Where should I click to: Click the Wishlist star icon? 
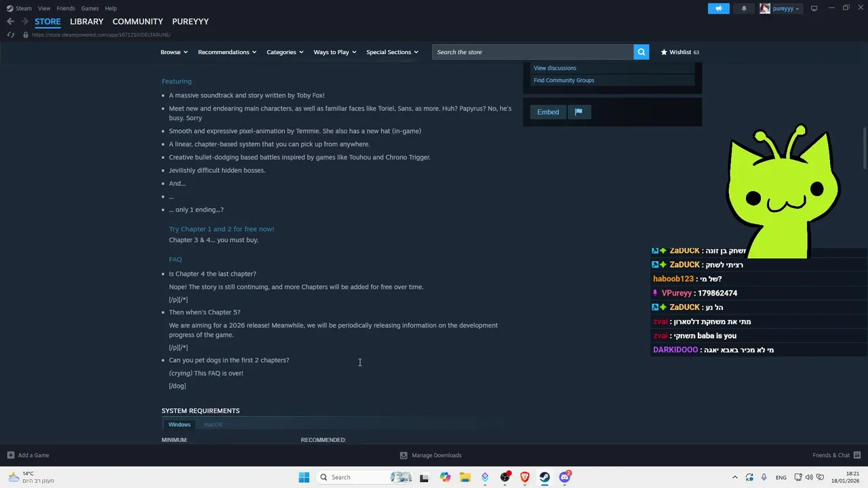click(x=664, y=52)
